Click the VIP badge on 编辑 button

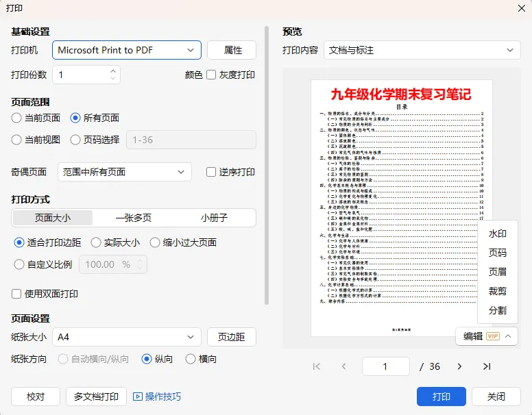pyautogui.click(x=493, y=336)
